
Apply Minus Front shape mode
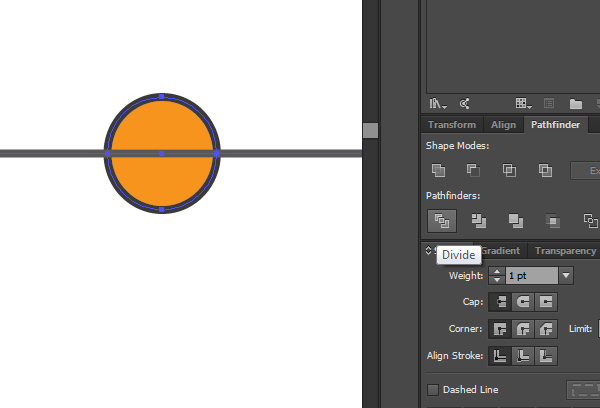click(x=473, y=170)
